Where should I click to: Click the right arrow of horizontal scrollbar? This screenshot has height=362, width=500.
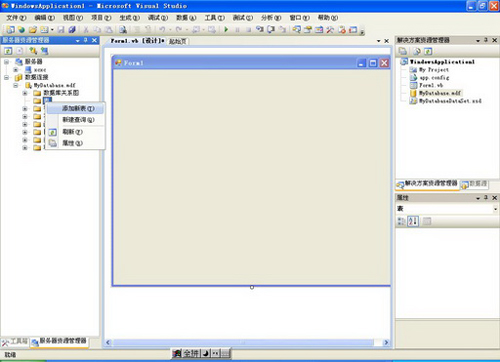[386, 342]
